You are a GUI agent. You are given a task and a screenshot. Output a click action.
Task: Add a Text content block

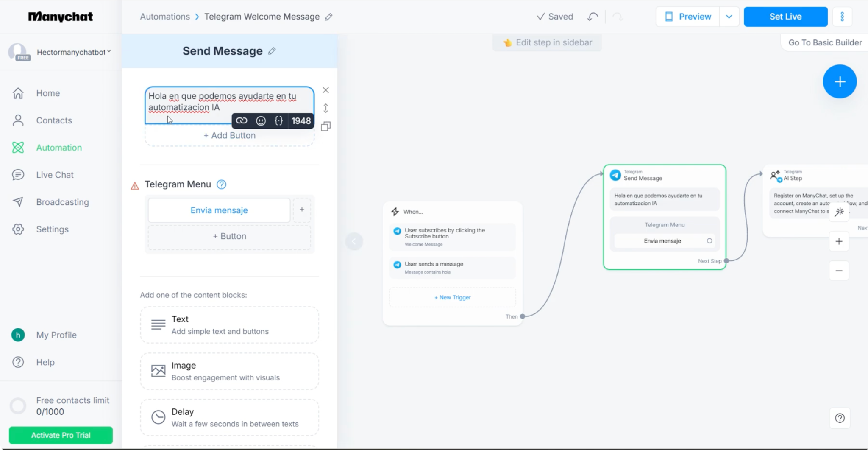coord(229,325)
